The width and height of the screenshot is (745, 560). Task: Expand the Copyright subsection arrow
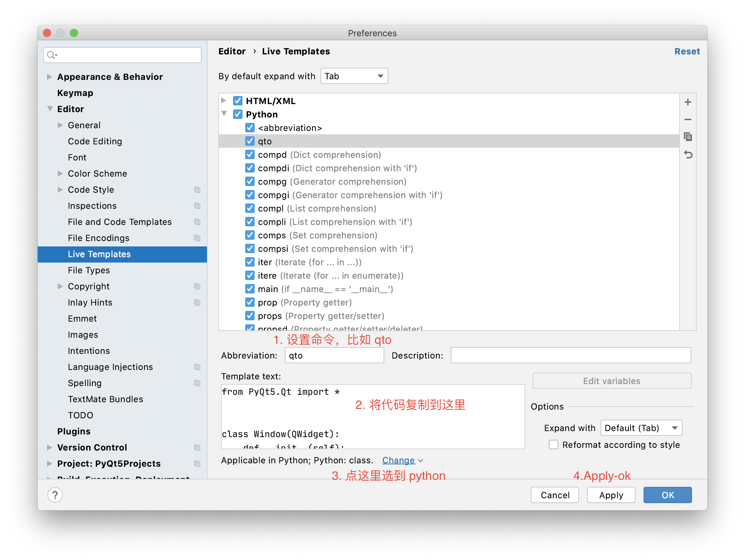[60, 286]
